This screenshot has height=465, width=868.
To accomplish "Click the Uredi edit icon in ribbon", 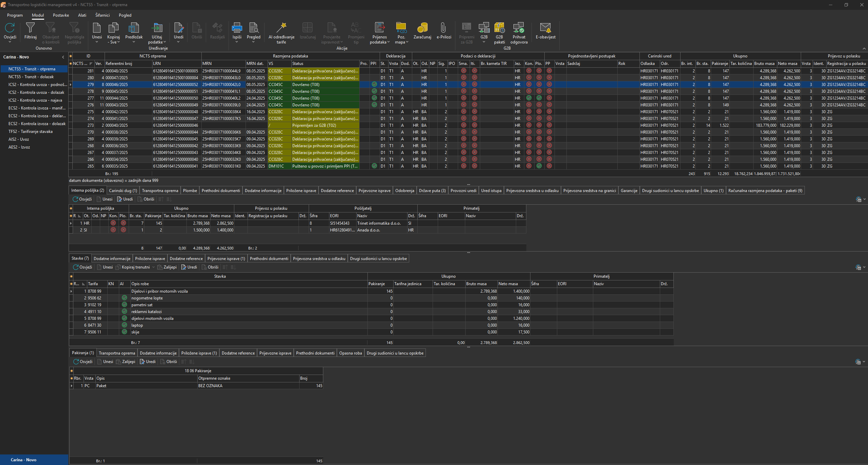I will click(x=179, y=28).
